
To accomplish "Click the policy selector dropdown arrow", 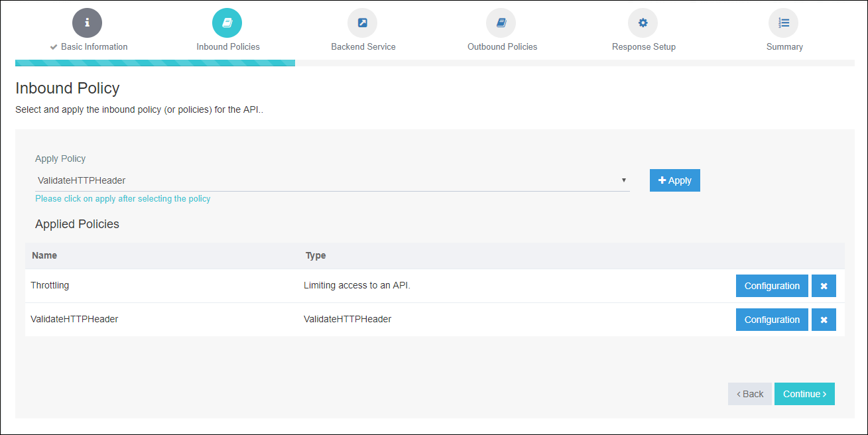I will [x=623, y=180].
